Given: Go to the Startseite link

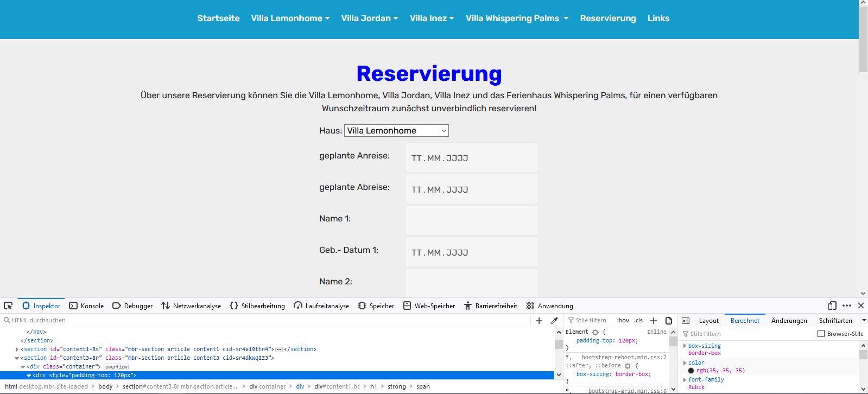Looking at the screenshot, I should pos(218,18).
